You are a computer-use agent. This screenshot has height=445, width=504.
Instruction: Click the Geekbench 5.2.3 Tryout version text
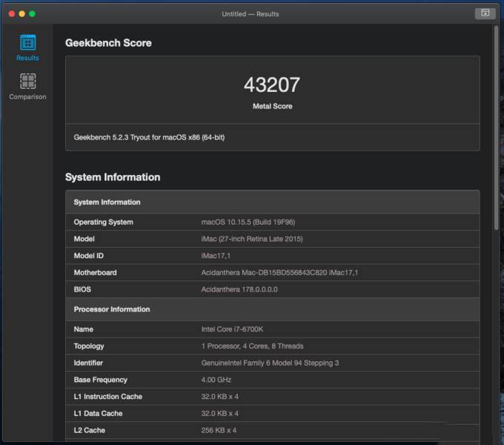149,137
